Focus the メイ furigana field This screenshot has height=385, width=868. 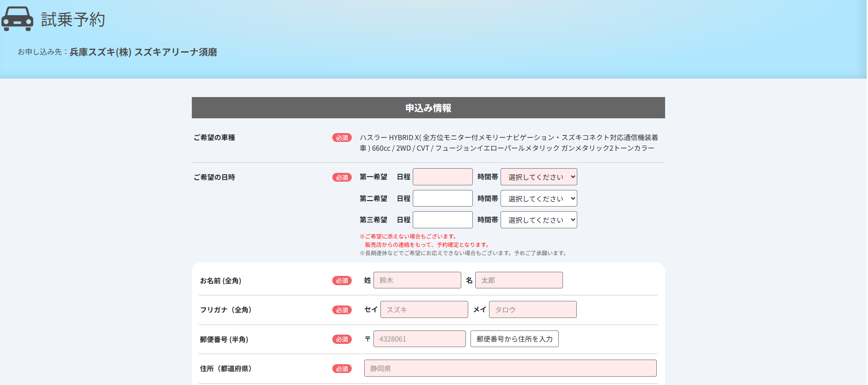[532, 310]
